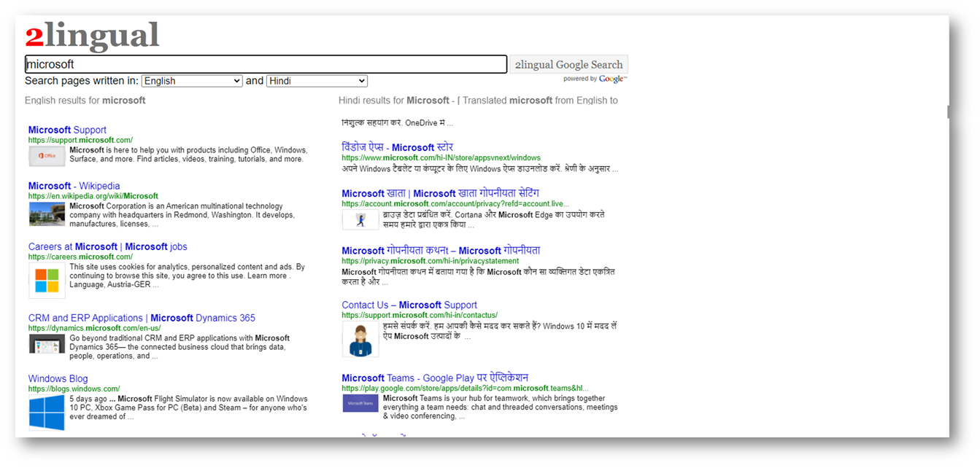Click the support.microsoft.com/hi-in/contactus URL
Viewport: 980px width, 468px height.
420,315
